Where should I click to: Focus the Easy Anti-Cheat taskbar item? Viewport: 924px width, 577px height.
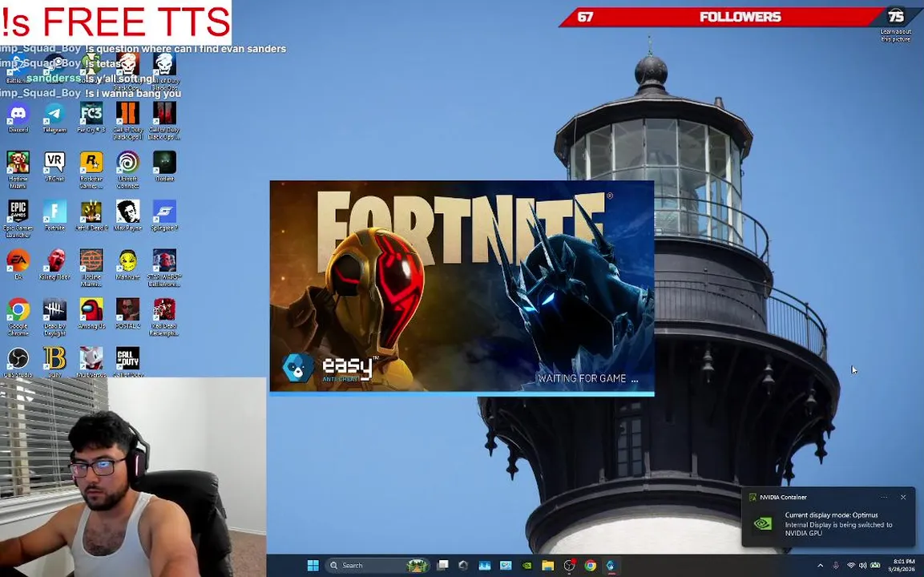[x=611, y=565]
